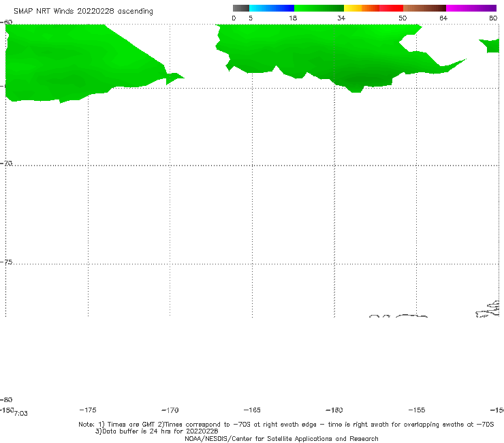Click the latitude label -70
The height and width of the screenshot is (443, 504).
[x=6, y=163]
